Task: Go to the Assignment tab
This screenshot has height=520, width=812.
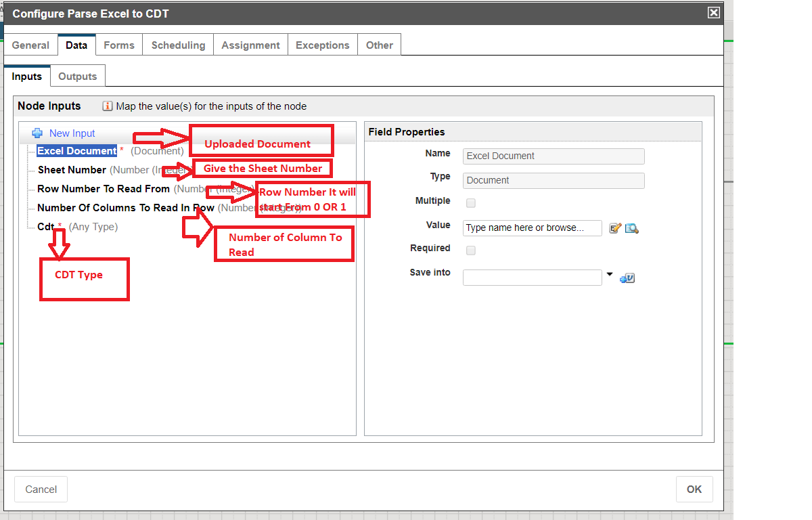Action: click(x=250, y=45)
